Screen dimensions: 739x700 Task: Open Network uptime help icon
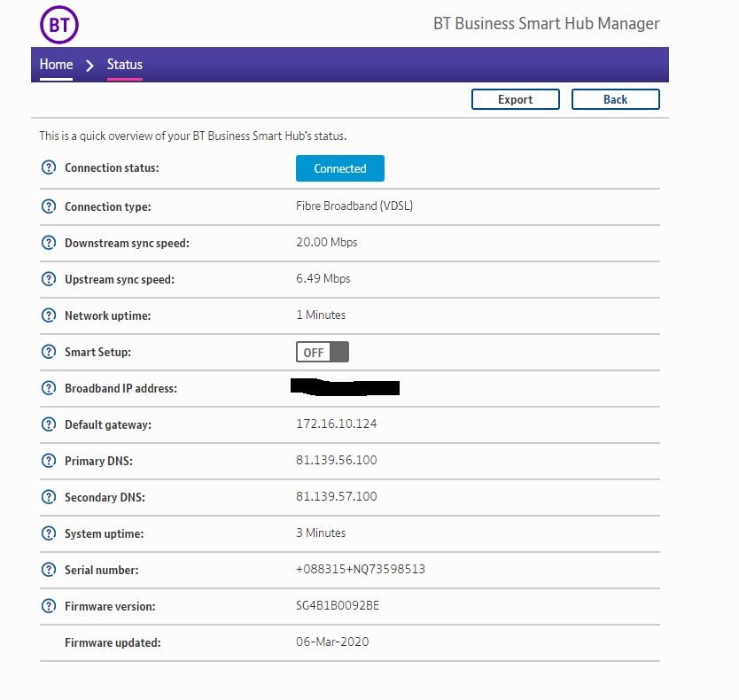(49, 315)
